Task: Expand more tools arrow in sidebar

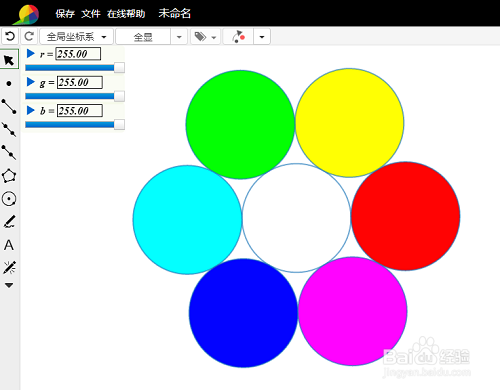Action: click(x=9, y=285)
